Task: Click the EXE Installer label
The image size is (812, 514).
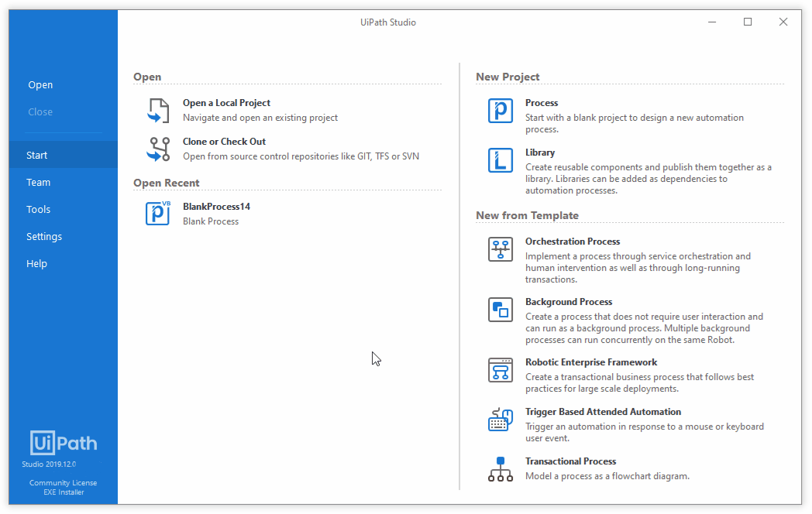Action: tap(64, 492)
